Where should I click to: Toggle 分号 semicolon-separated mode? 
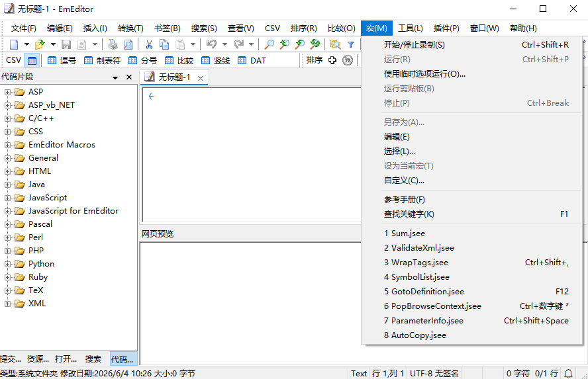click(142, 60)
